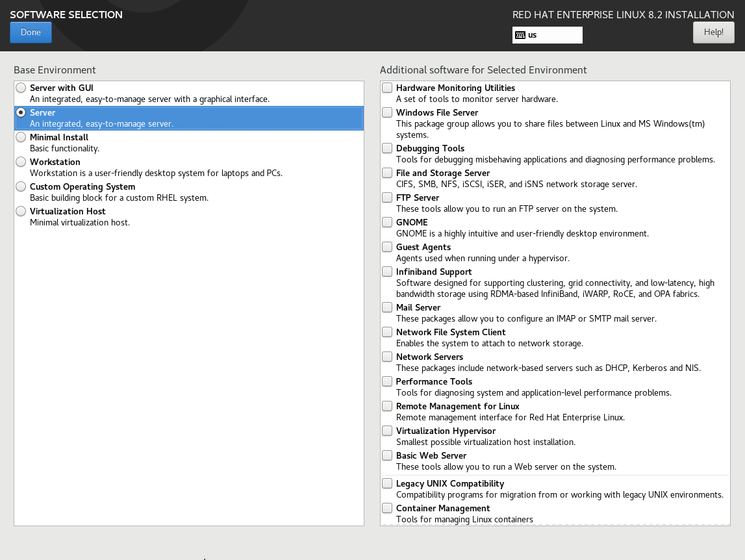This screenshot has height=560, width=745.
Task: Click "An integrated, easy-to-manage server." description text
Action: pos(101,124)
